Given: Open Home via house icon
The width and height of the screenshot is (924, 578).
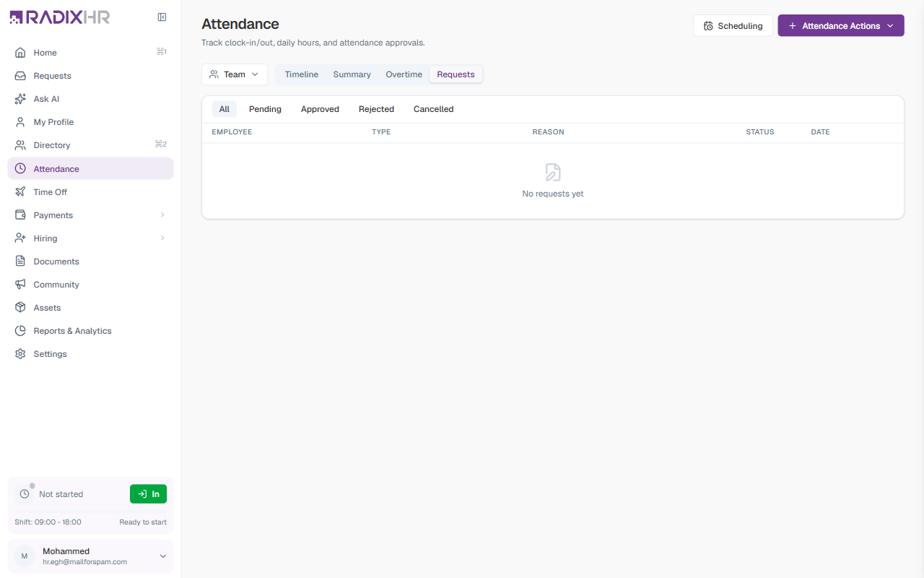Looking at the screenshot, I should click(x=20, y=53).
